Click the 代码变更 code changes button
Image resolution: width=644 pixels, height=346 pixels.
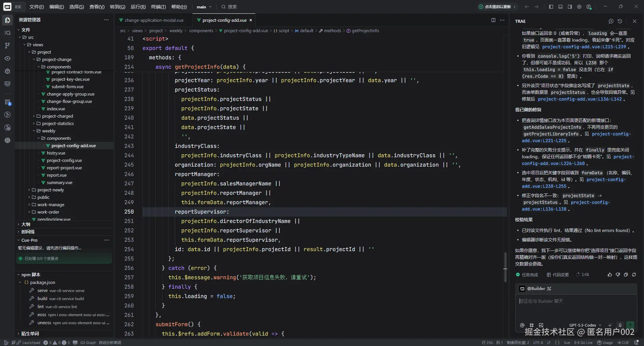(x=557, y=275)
